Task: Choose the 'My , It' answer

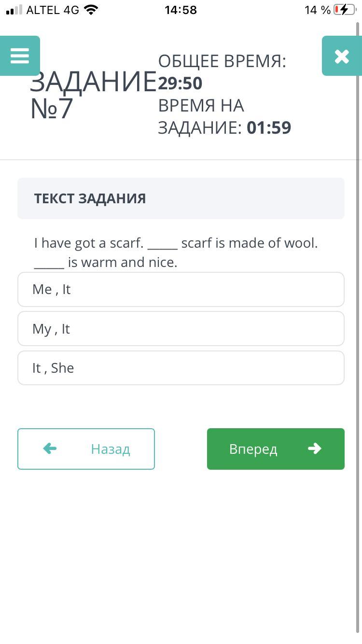Action: click(181, 329)
